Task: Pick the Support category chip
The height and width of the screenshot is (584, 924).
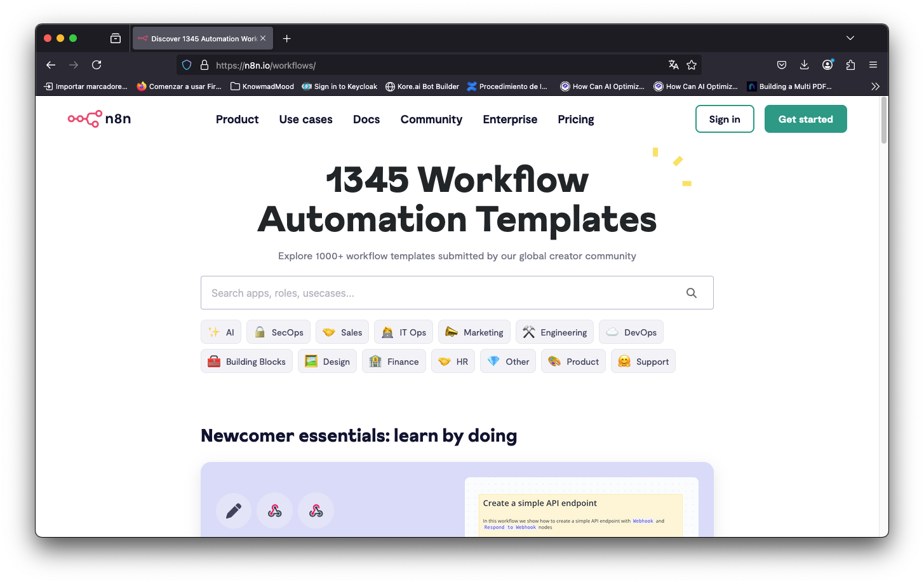Action: 643,361
